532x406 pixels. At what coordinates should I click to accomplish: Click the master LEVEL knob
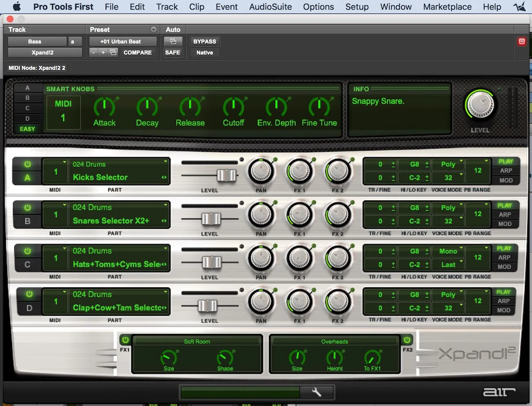pos(480,105)
